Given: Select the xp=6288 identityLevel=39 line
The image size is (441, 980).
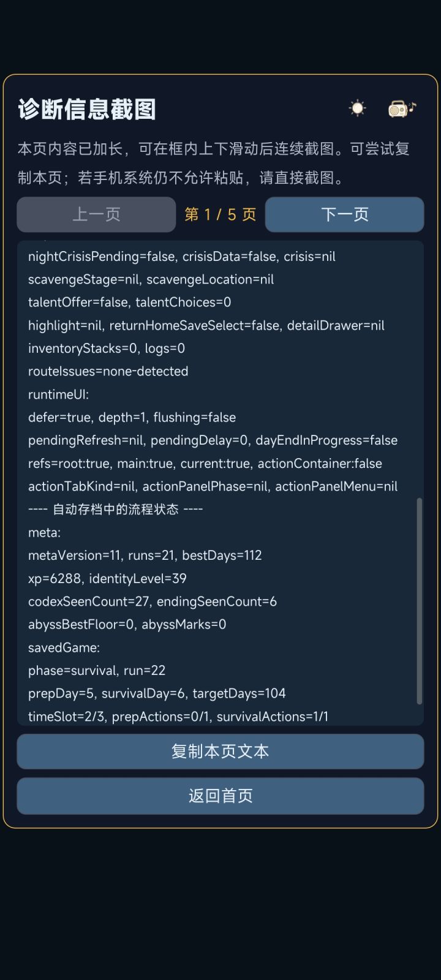Looking at the screenshot, I should pos(107,578).
